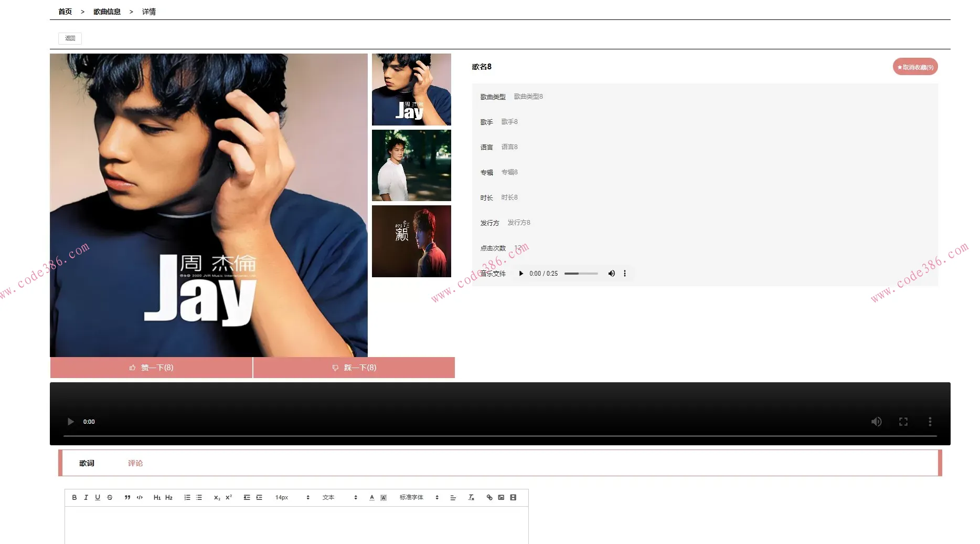Open the font color picker
980x544 pixels.
372,497
